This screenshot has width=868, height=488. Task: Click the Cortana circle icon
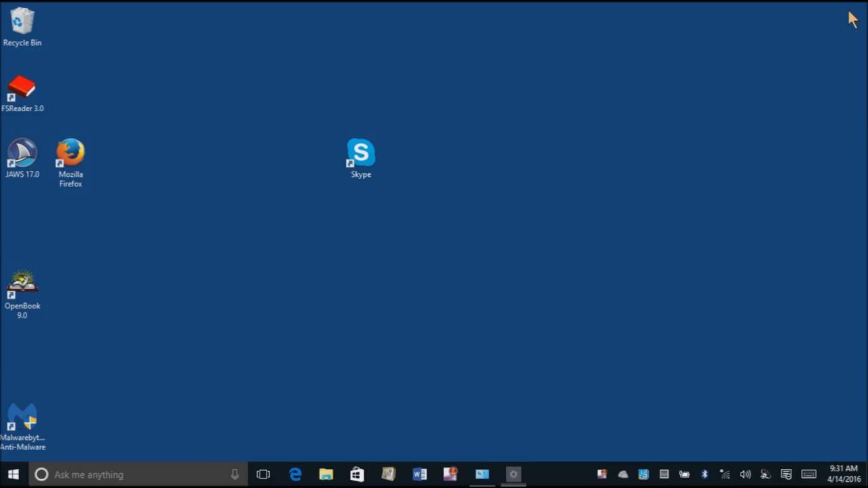tap(41, 474)
